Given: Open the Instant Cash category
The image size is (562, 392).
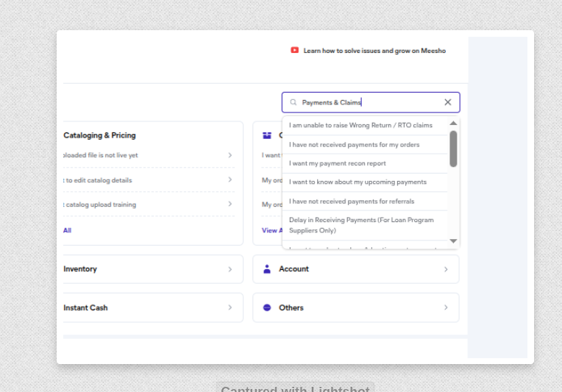Looking at the screenshot, I should tap(153, 307).
